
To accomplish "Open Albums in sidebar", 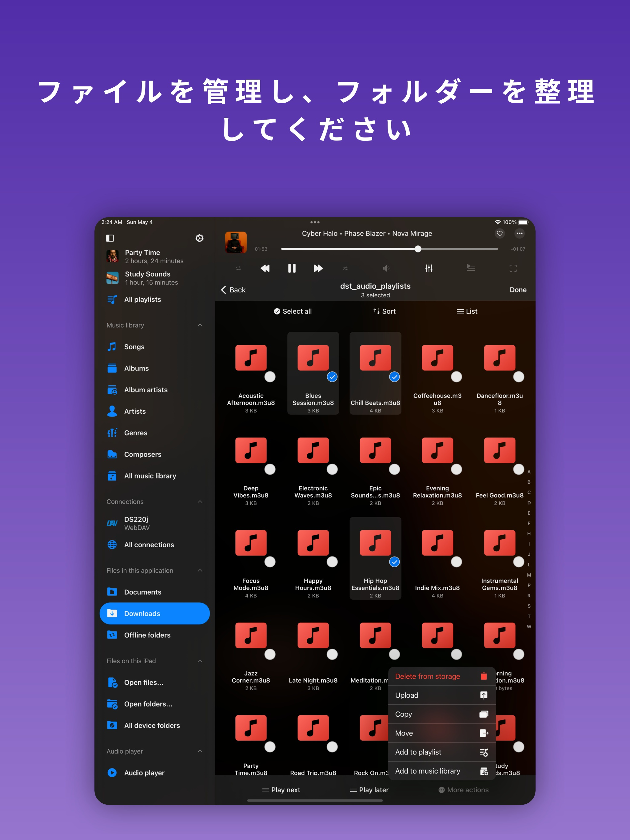I will pos(155,368).
